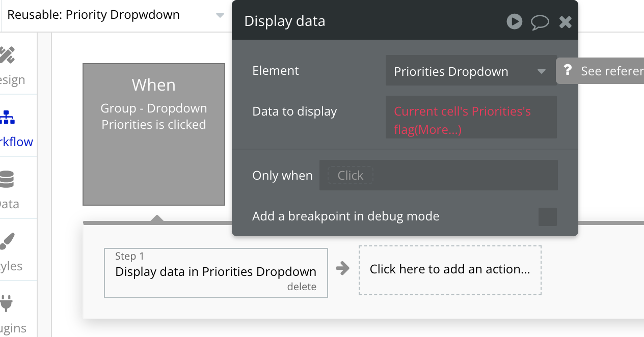Click here to add an action

pyautogui.click(x=450, y=270)
